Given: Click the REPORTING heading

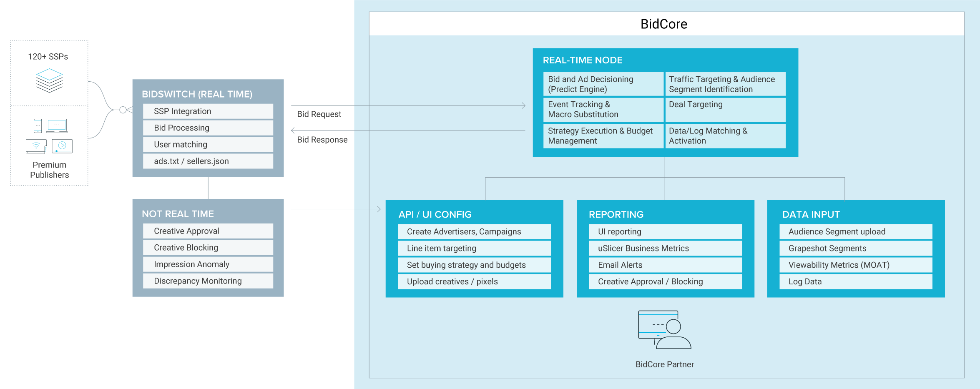Looking at the screenshot, I should tap(616, 214).
